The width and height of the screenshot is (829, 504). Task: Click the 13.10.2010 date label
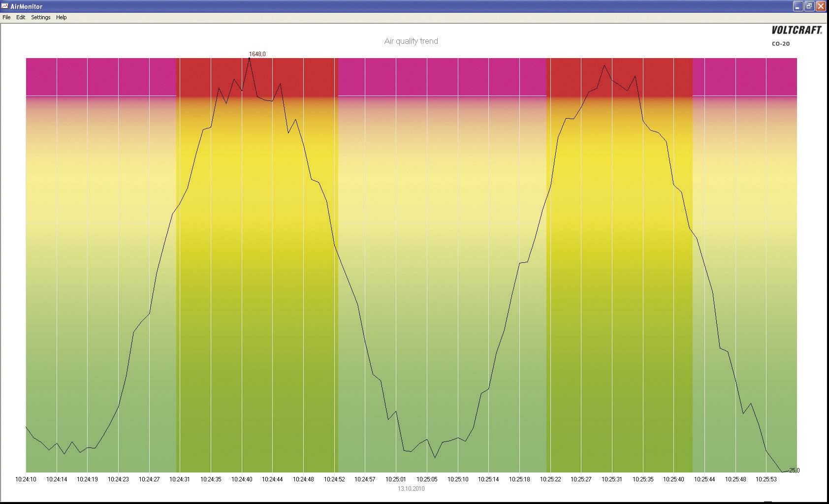click(411, 489)
